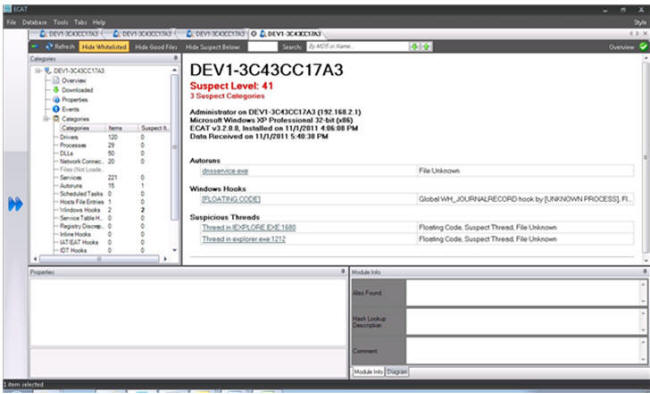This screenshot has height=394, width=650.
Task: Pin the Module Info panel
Action: pyautogui.click(x=645, y=272)
